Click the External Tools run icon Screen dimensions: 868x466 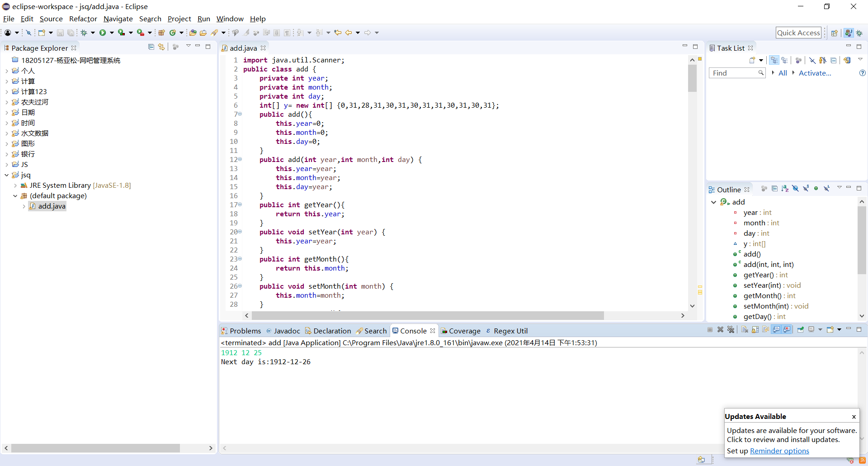(x=141, y=33)
